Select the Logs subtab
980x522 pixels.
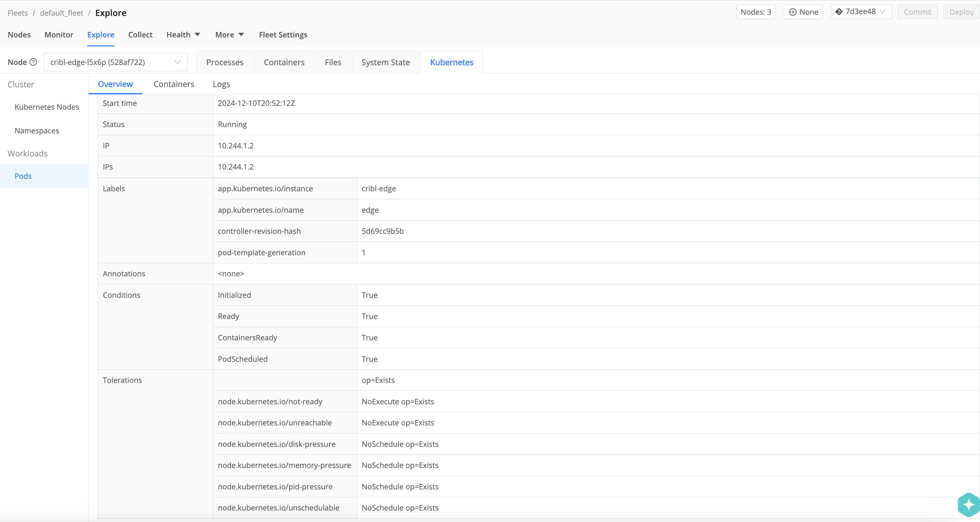[221, 84]
